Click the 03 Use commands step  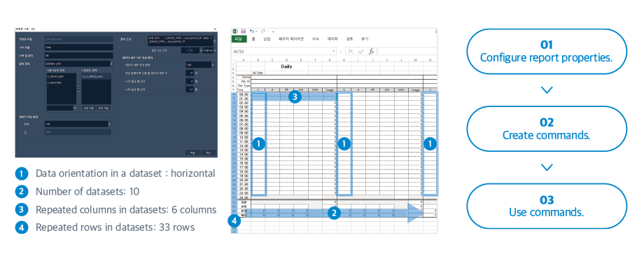(x=547, y=206)
